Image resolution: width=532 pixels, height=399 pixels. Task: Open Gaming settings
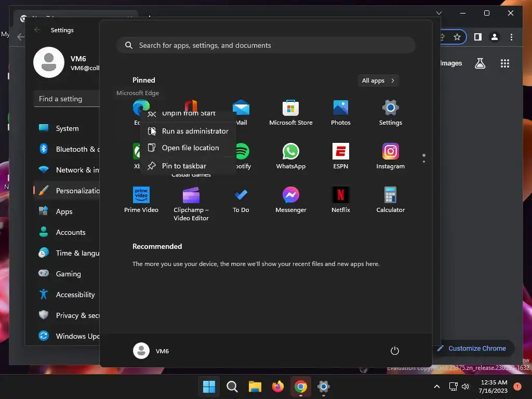pyautogui.click(x=67, y=273)
